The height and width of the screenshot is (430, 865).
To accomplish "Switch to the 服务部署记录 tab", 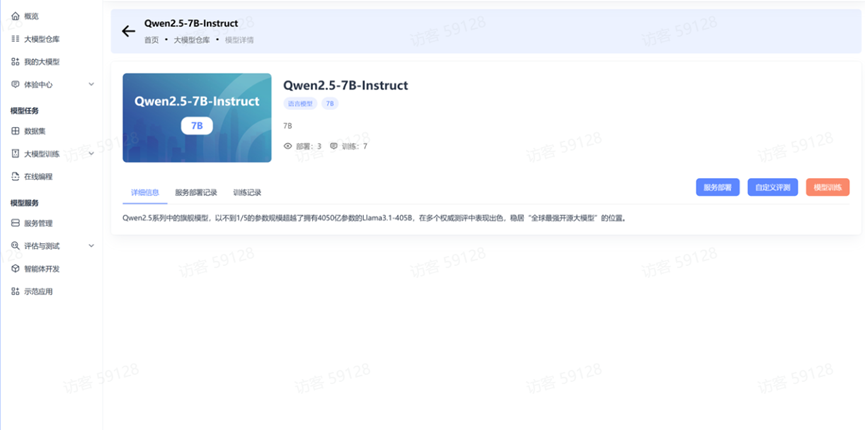I will 196,193.
